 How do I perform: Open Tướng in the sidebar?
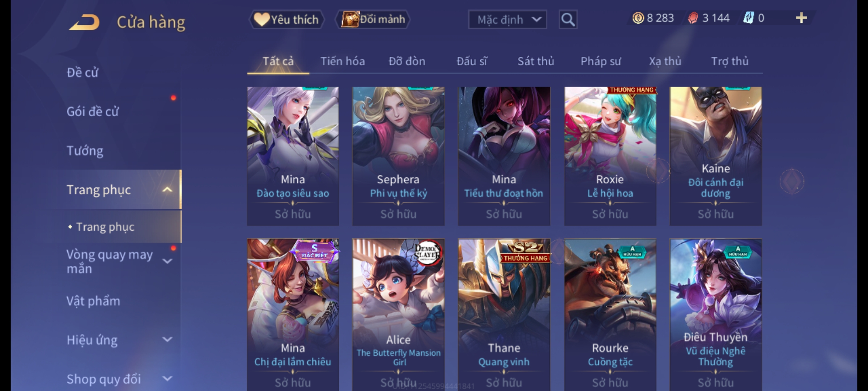click(x=85, y=150)
